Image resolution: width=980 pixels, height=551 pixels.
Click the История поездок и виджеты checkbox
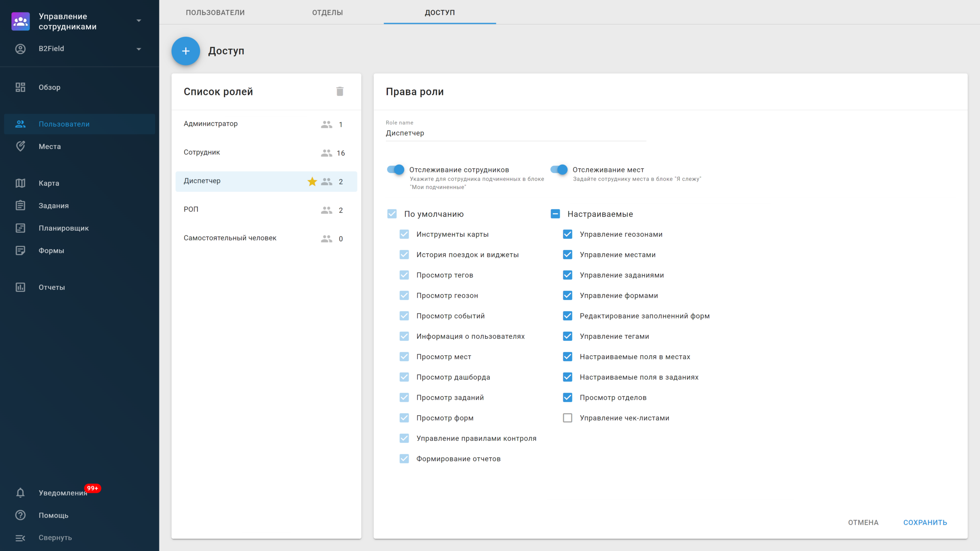(x=404, y=254)
